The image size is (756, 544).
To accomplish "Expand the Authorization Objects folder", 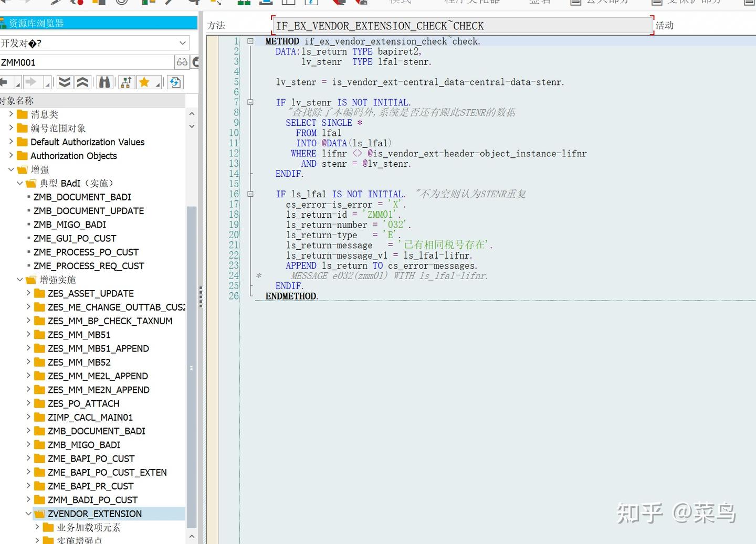I will point(11,155).
